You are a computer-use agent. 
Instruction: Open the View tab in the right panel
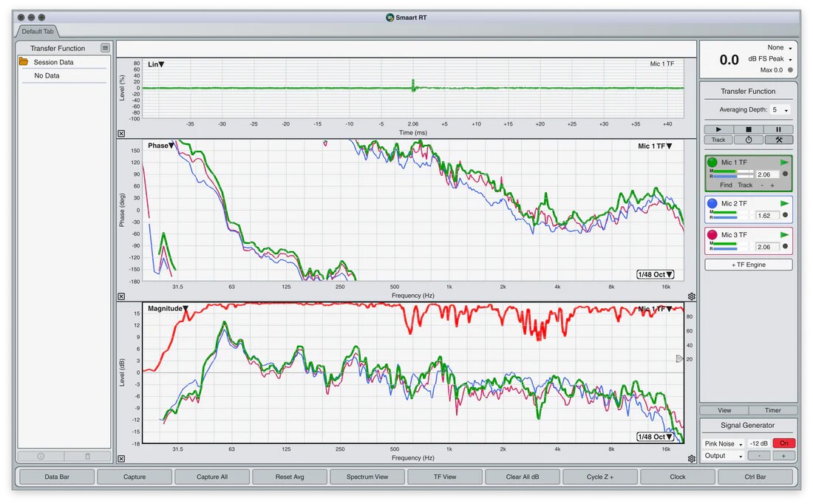pyautogui.click(x=724, y=410)
